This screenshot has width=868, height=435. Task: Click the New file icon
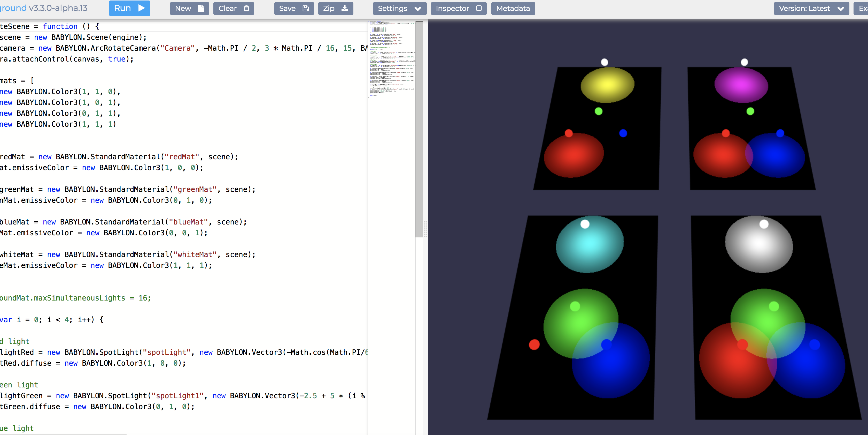(201, 9)
